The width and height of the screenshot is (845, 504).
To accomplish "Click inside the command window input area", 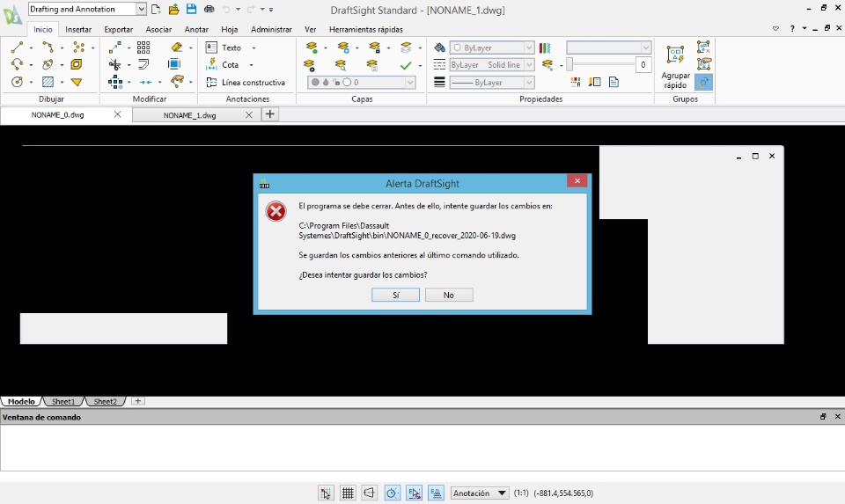I will click(422, 448).
